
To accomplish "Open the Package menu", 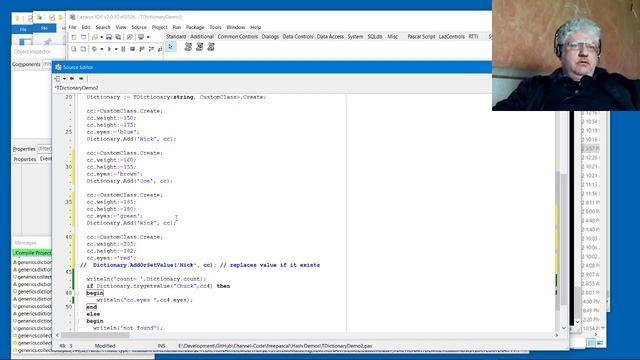I will tap(195, 27).
